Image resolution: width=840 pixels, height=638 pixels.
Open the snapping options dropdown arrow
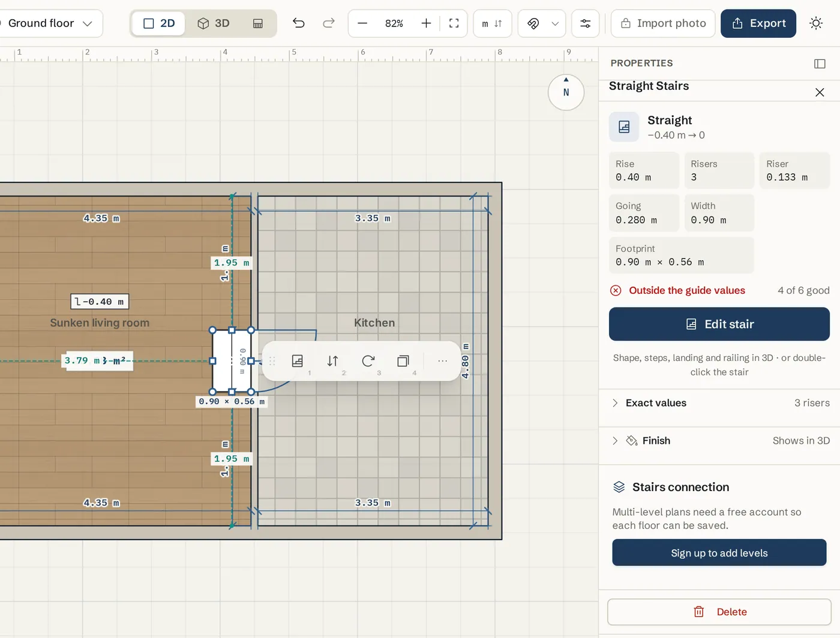point(555,23)
